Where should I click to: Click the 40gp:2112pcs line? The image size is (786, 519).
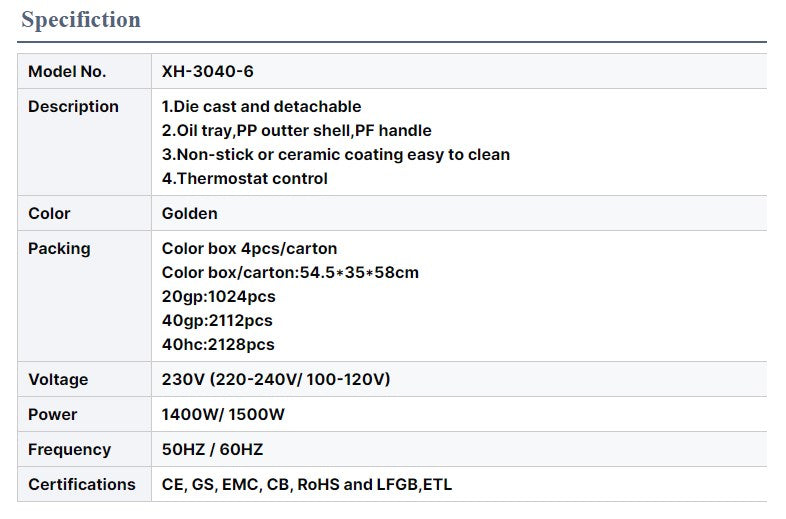tap(217, 320)
